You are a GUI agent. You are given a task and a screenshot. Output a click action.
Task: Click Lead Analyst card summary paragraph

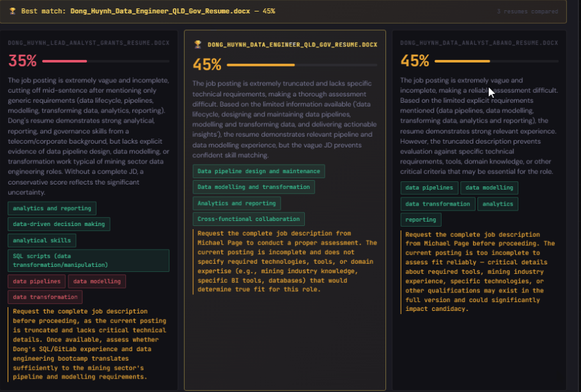(89, 136)
